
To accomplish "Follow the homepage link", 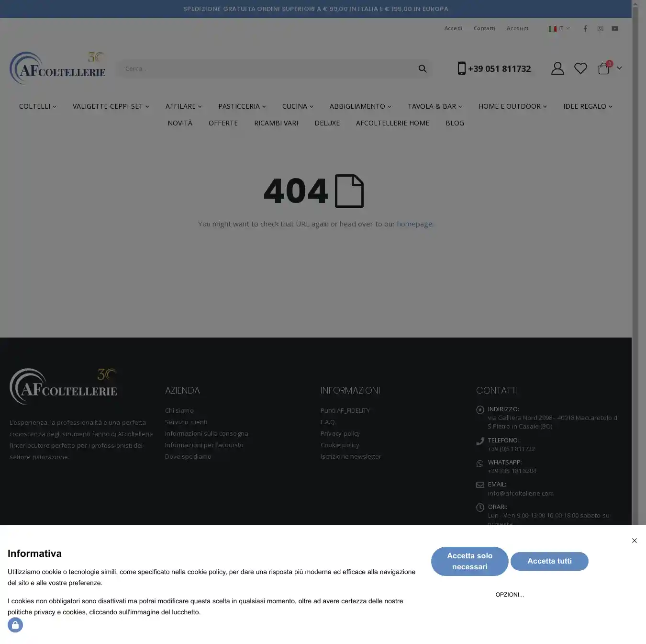I will pos(414,224).
